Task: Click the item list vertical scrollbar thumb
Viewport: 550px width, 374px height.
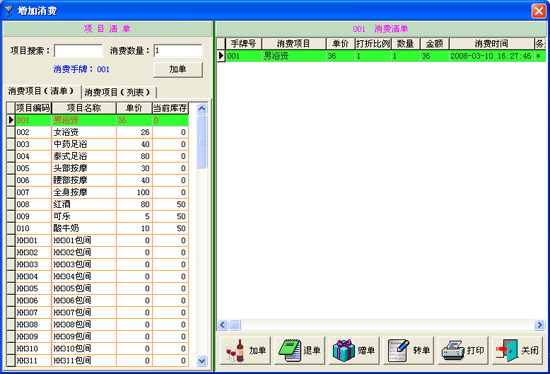Action: tap(202, 142)
